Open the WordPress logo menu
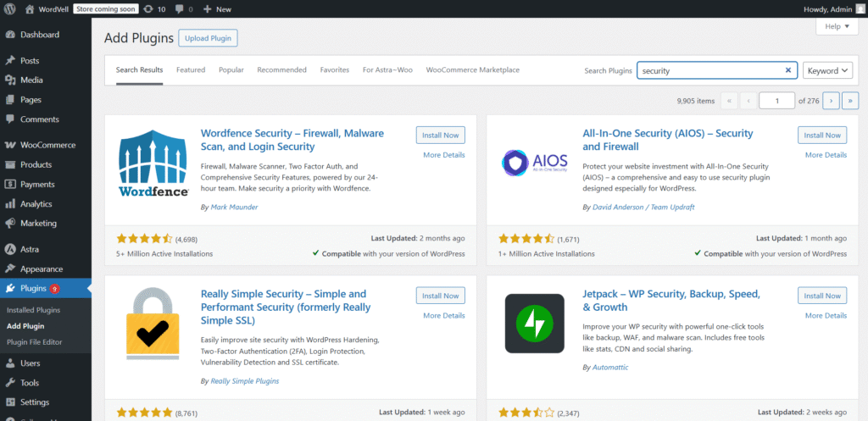Viewport: 868px width, 421px height. 10,8
